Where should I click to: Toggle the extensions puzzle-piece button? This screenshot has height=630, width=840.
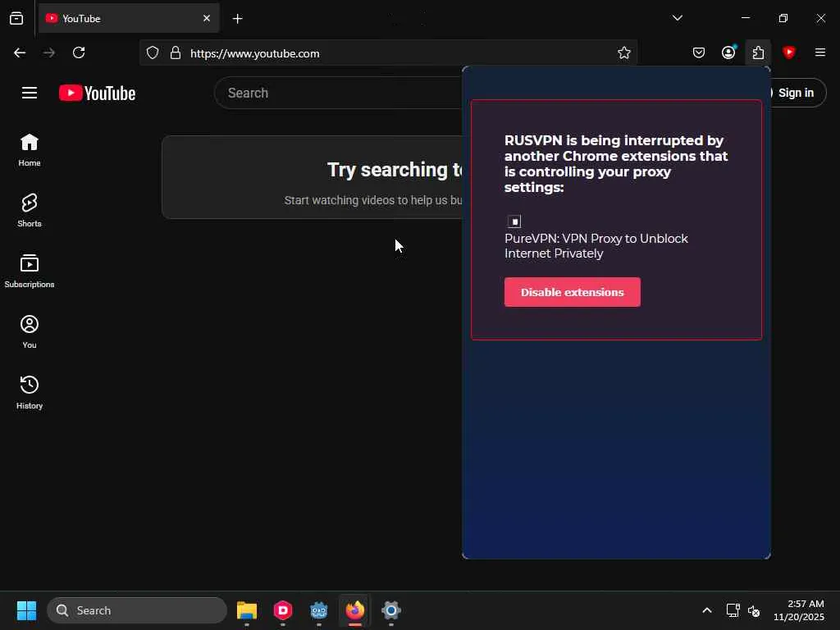(758, 52)
